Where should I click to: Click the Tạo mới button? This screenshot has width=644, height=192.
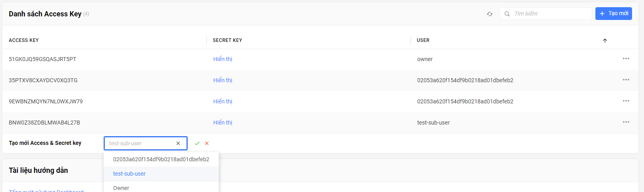(614, 14)
